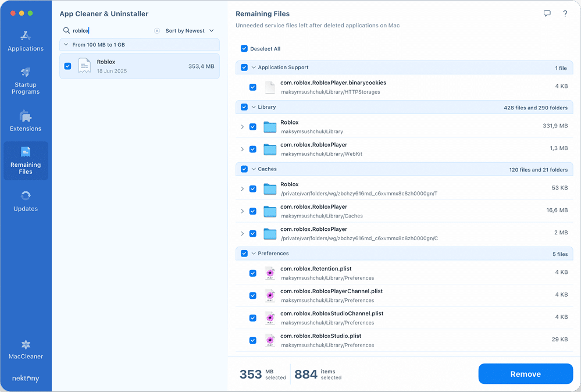The height and width of the screenshot is (392, 581).
Task: Click the com.roblox.RobloxStudio.plist file icon
Action: (x=270, y=340)
